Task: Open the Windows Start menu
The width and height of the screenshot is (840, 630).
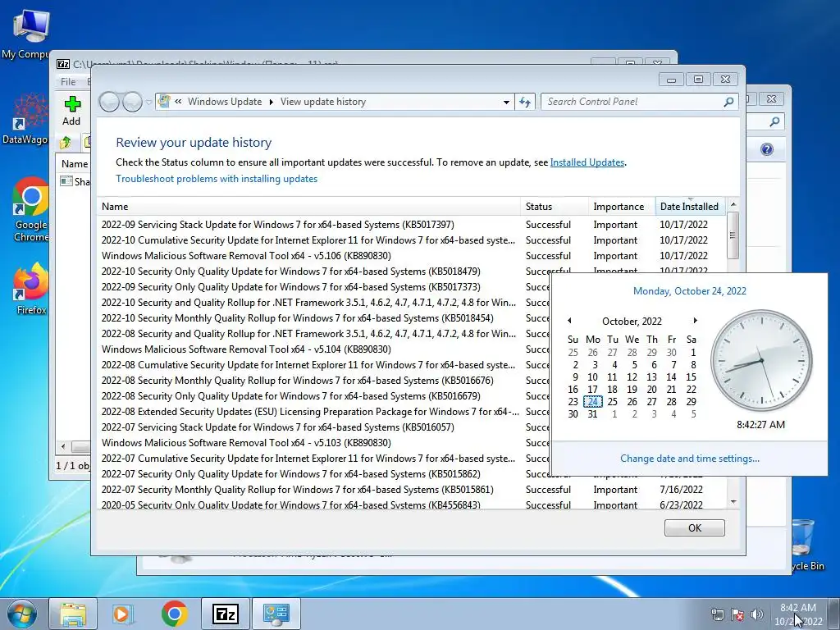Action: tap(21, 614)
